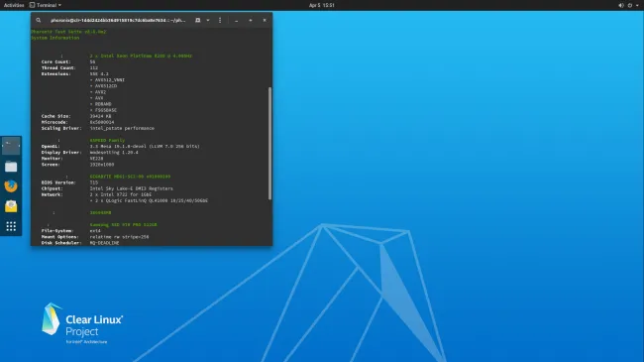Screen dimensions: 644x362
Task: Click the 'Extensions:' label
Action: click(x=55, y=74)
